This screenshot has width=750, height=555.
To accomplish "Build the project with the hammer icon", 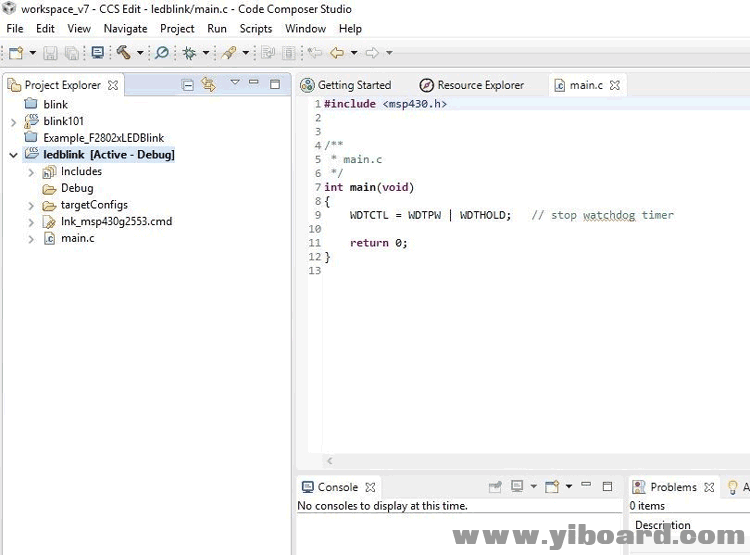I will click(x=123, y=52).
